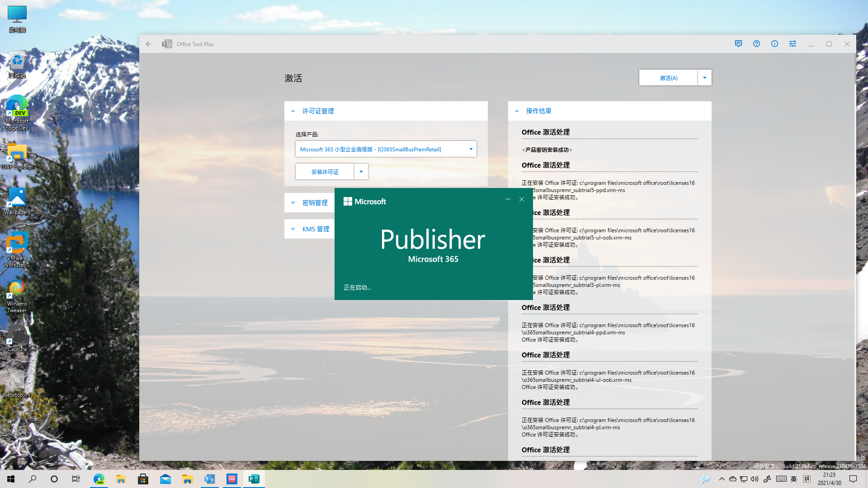This screenshot has width=868, height=488.
Task: Open the 此电脑 desktop icon
Action: [17, 19]
